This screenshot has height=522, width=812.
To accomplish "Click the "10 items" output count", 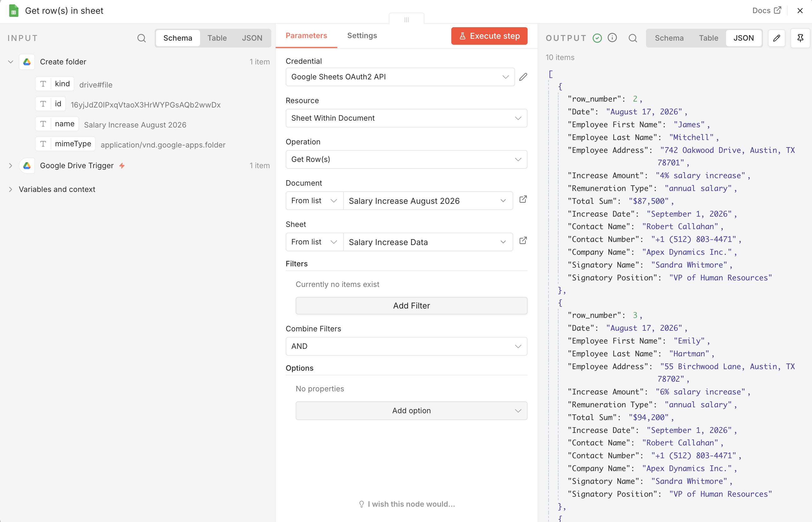I will coord(560,57).
